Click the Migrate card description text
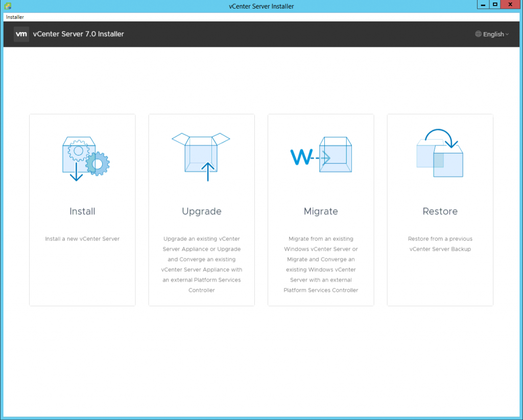Viewport: 523px width, 420px height. [321, 264]
